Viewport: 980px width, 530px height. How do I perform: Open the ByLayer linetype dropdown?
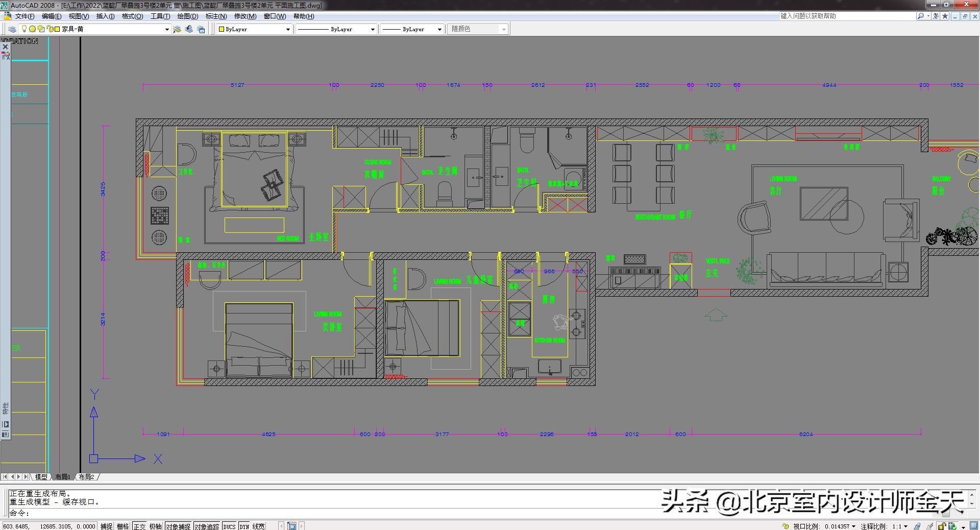(372, 30)
